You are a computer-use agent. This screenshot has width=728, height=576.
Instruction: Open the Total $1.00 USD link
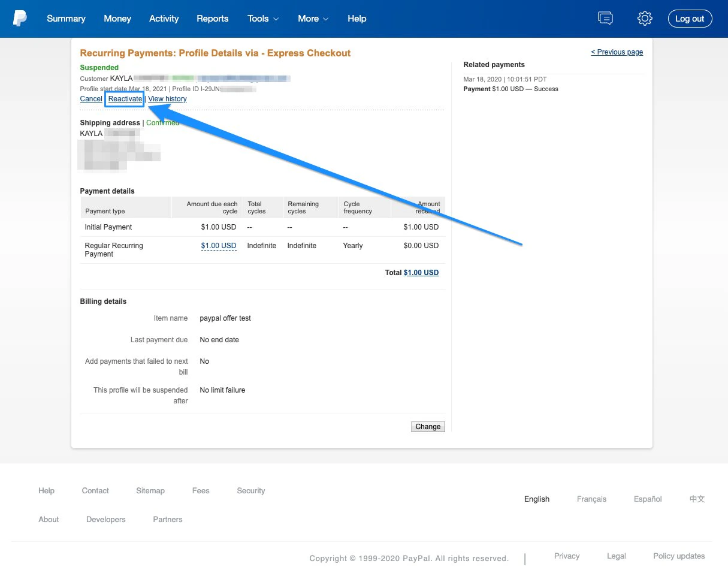421,272
